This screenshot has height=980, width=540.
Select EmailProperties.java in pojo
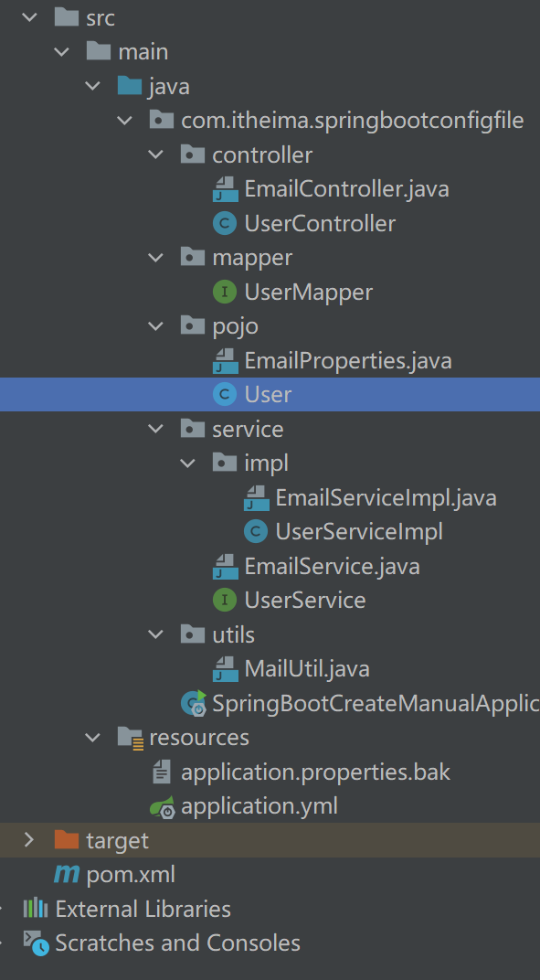pos(348,360)
